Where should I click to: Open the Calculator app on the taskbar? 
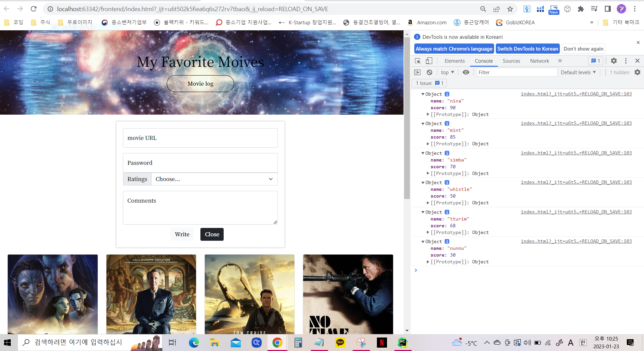click(298, 343)
